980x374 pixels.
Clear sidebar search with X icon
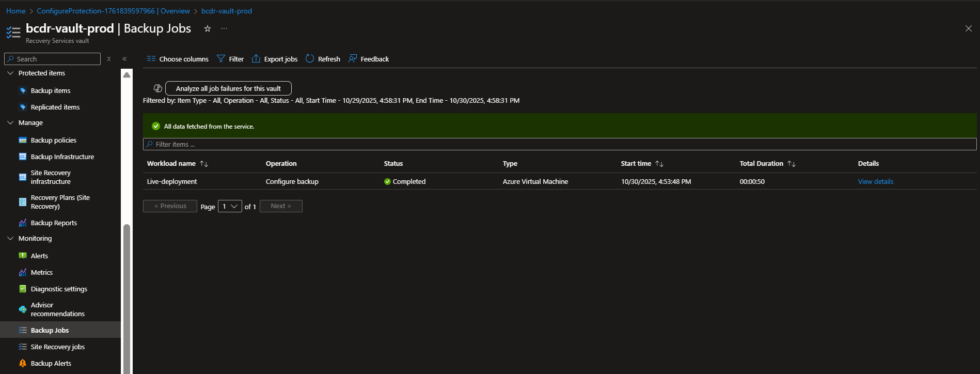click(109, 59)
